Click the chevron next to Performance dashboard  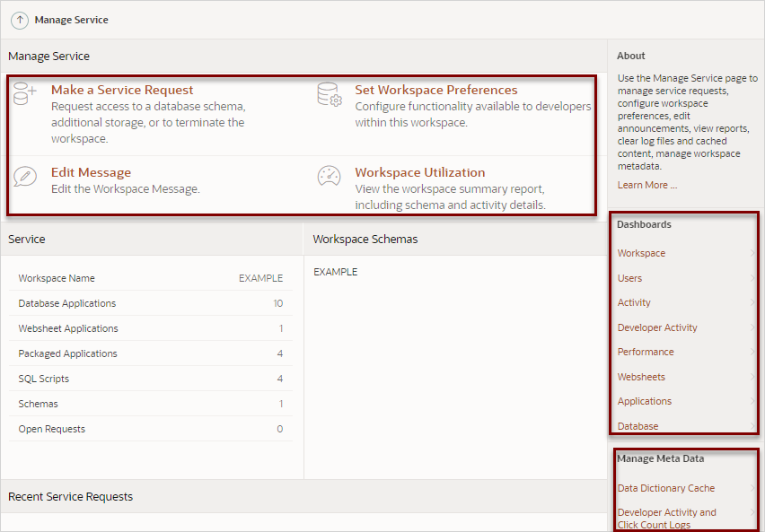752,352
